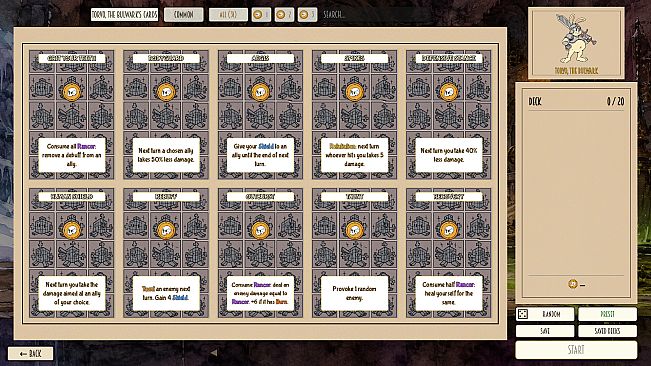Filter cards by cost 3 coin
The height and width of the screenshot is (366, 651).
point(307,15)
